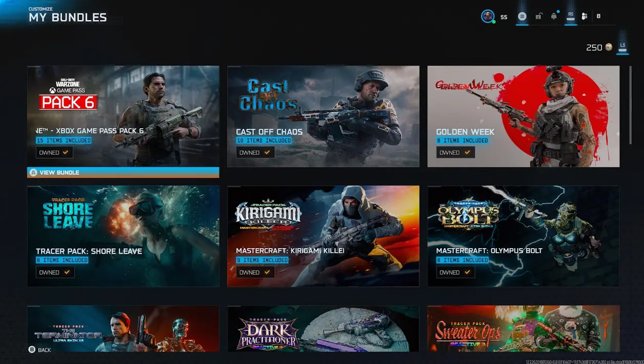Image resolution: width=644 pixels, height=364 pixels.
Task: Select the unlocked padlock icon
Action: tap(538, 17)
